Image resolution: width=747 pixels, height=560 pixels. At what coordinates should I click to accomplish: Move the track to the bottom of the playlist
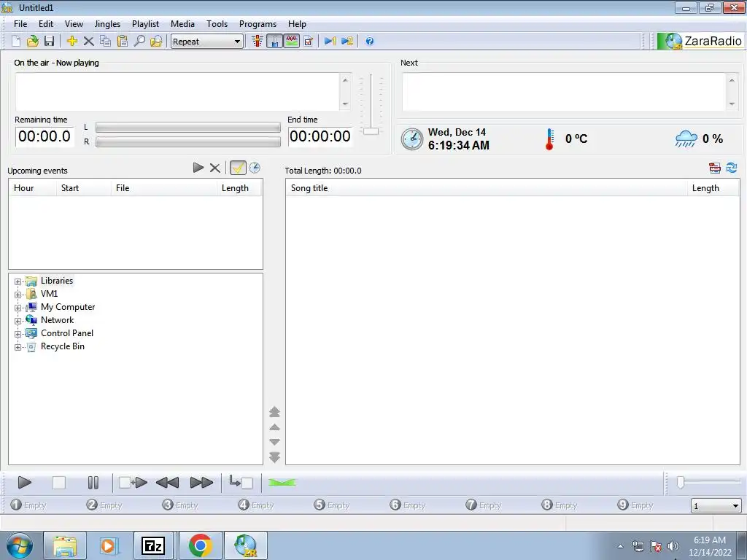tap(274, 457)
